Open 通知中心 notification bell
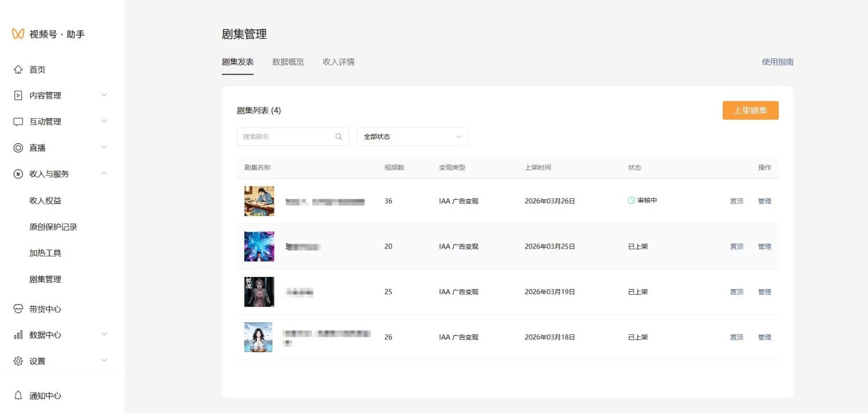The height and width of the screenshot is (413, 868). click(x=20, y=396)
